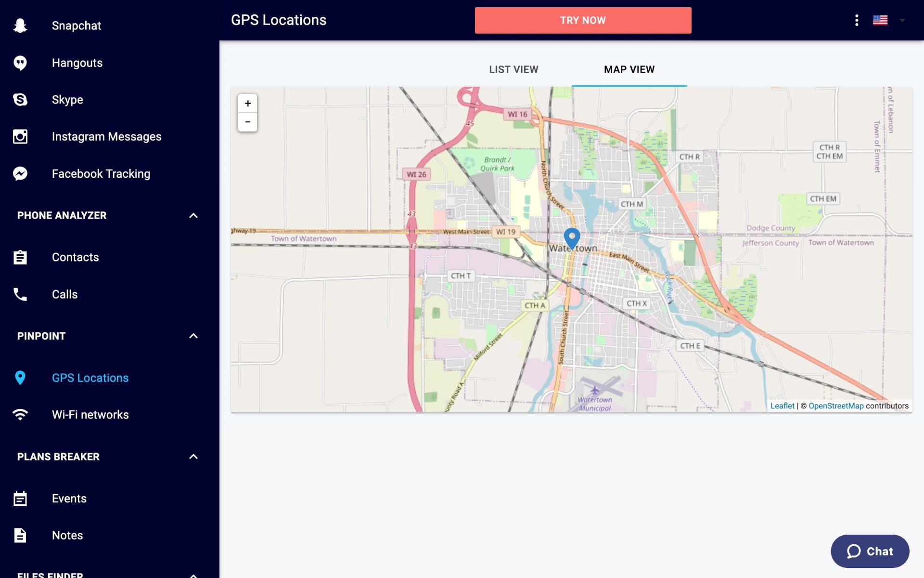Click the GPS Locations page title
This screenshot has width=924, height=578.
click(279, 20)
